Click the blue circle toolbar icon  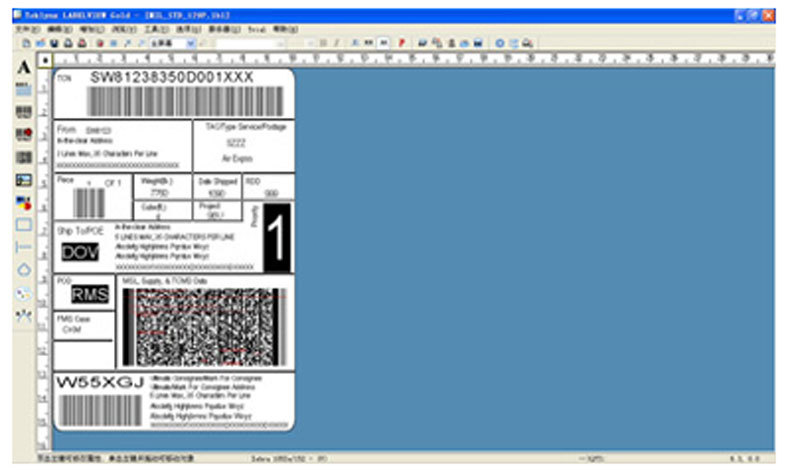(499, 43)
